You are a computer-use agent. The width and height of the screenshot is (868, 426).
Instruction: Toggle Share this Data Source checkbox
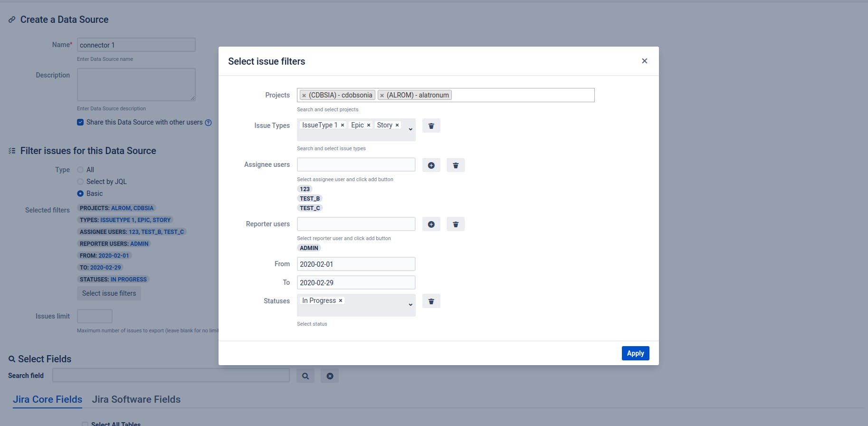pyautogui.click(x=80, y=122)
